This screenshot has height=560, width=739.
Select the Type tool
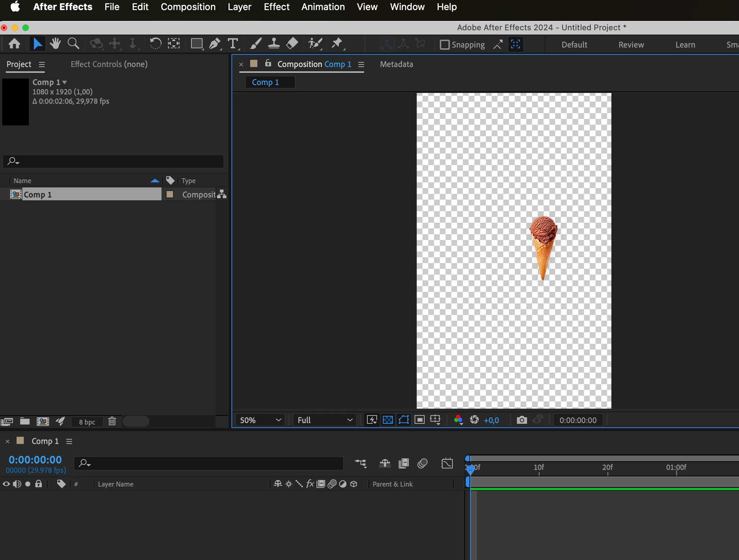[233, 44]
